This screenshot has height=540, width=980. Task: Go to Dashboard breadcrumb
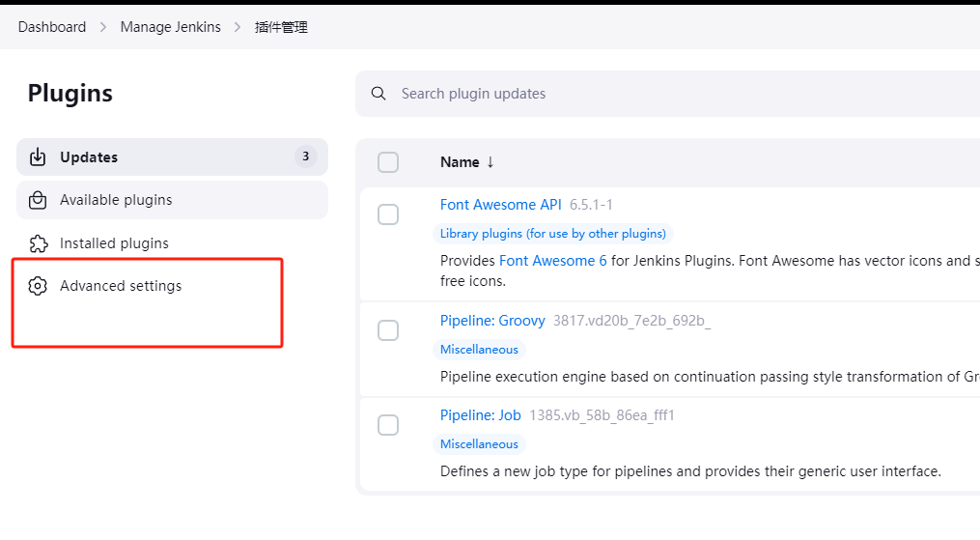(x=52, y=27)
